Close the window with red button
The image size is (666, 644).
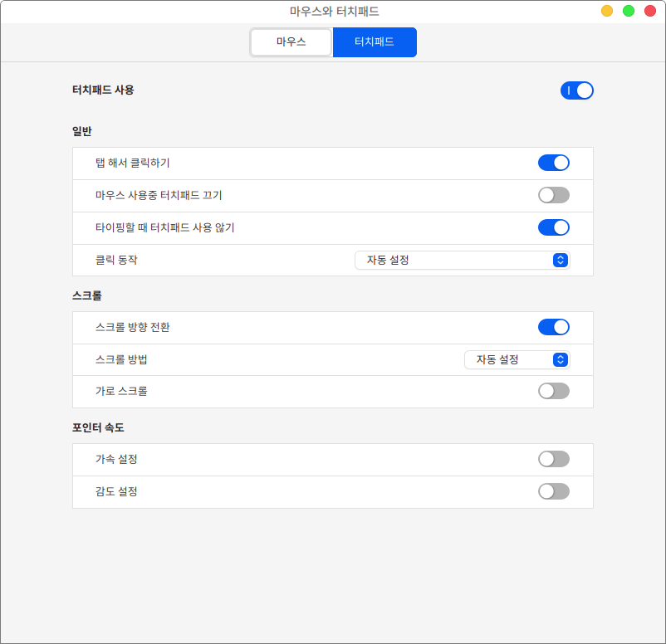tap(650, 11)
